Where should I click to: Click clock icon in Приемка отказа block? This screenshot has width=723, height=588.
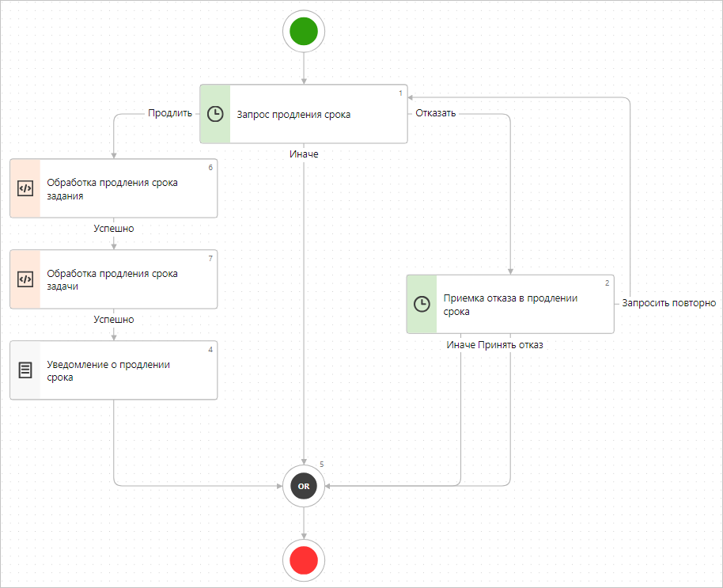tap(422, 304)
